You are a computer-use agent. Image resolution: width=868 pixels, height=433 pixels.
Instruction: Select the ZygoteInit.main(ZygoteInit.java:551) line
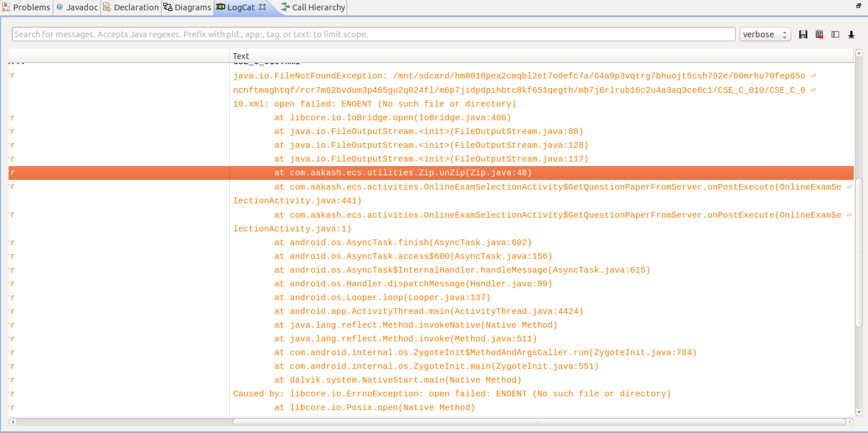(431, 366)
